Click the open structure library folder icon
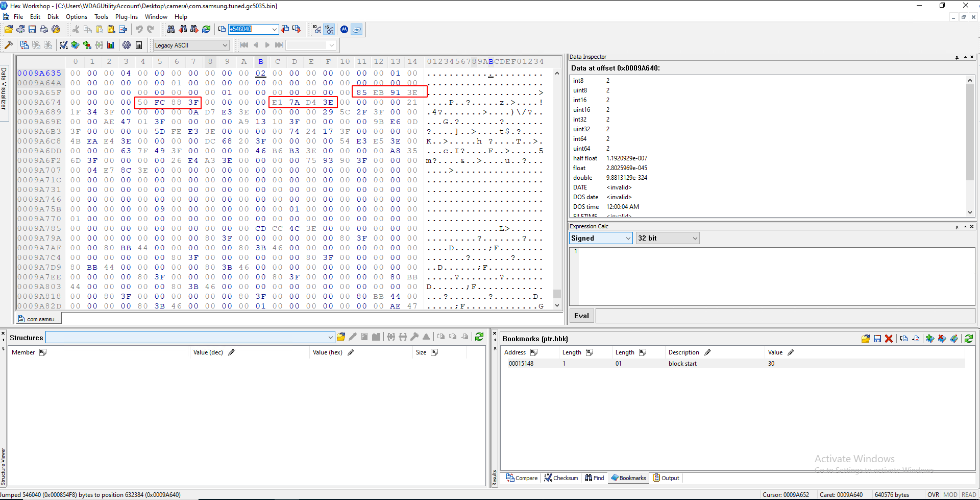Image resolution: width=980 pixels, height=500 pixels. pos(341,337)
